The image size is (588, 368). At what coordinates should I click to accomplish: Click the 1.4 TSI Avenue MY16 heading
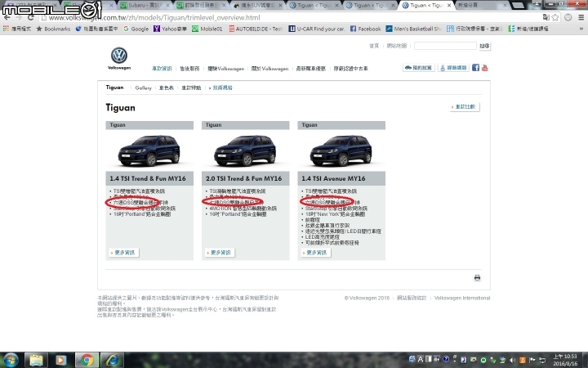pos(333,178)
